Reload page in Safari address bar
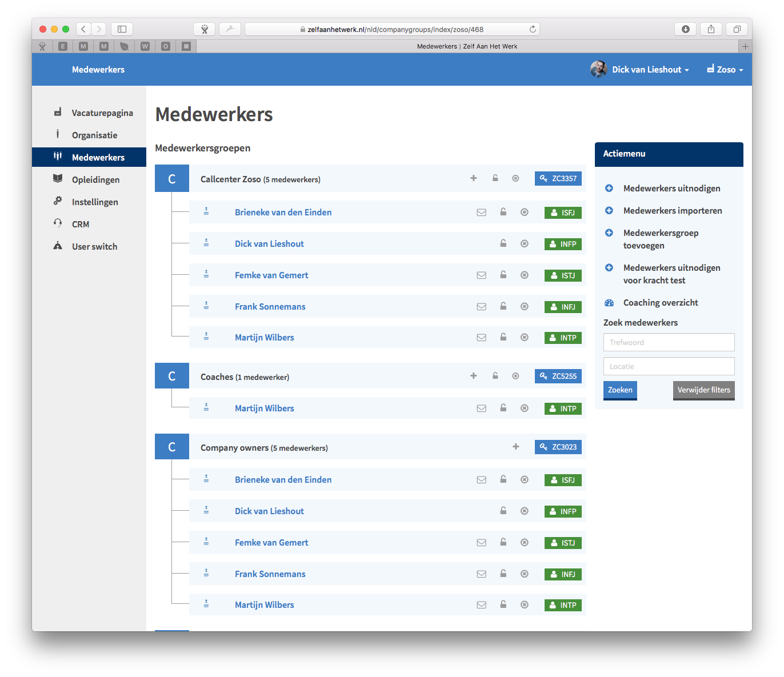The image size is (784, 677). (533, 29)
